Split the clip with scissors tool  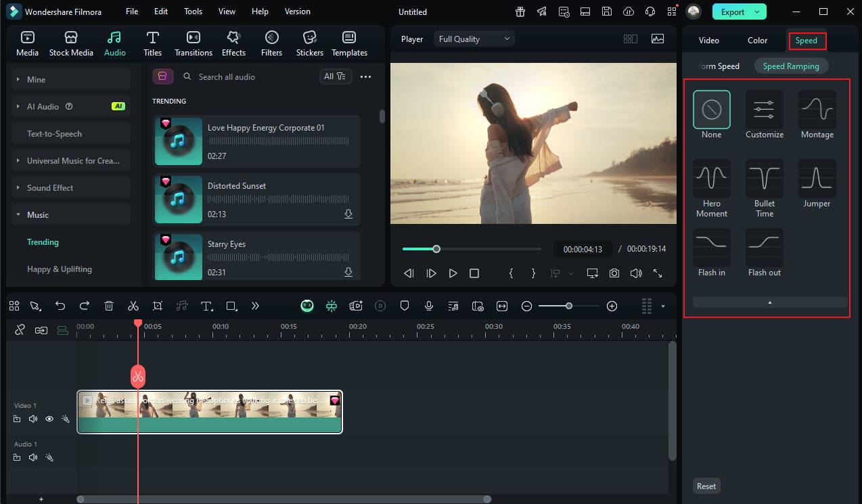[x=133, y=306]
